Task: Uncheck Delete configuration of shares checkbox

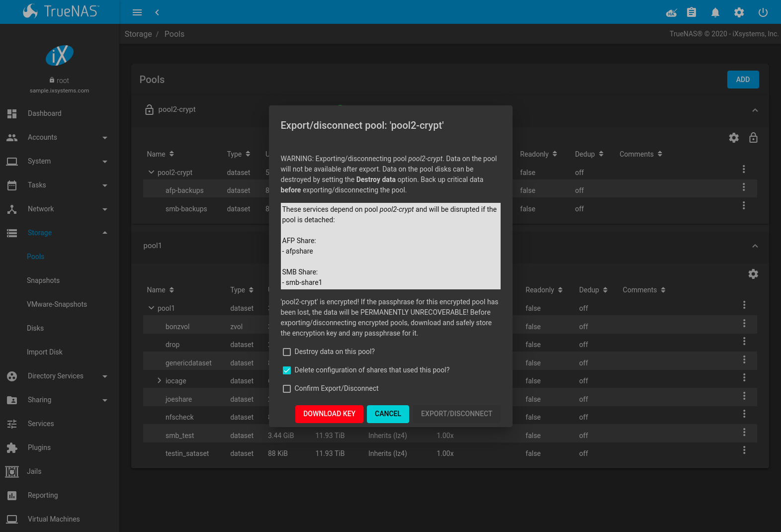Action: coord(287,370)
